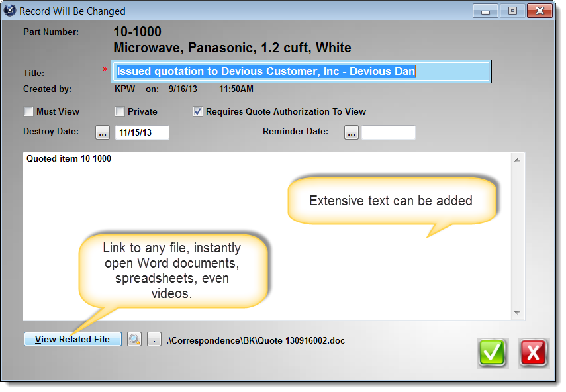The width and height of the screenshot is (566, 392).
Task: Click the magnifying glass file browse icon
Action: click(134, 340)
